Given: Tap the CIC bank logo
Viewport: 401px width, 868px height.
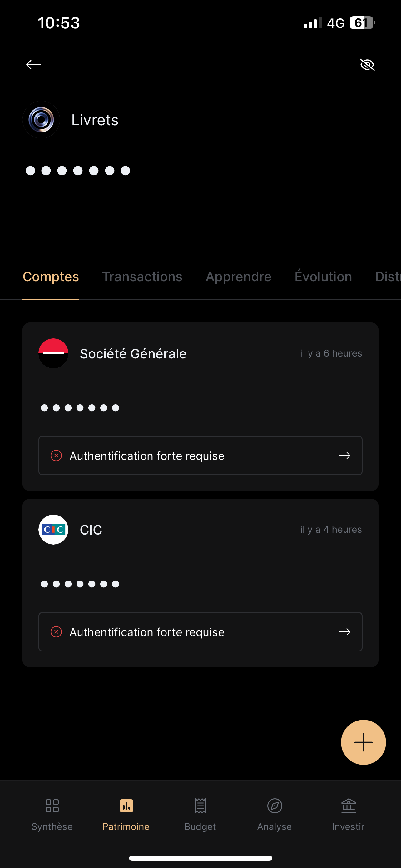Looking at the screenshot, I should 53,529.
